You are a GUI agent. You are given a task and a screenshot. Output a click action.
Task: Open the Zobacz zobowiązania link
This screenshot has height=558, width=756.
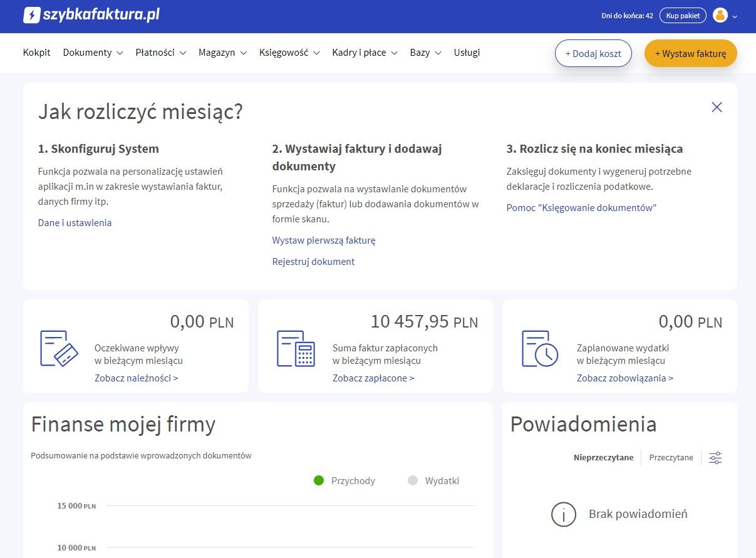click(625, 378)
